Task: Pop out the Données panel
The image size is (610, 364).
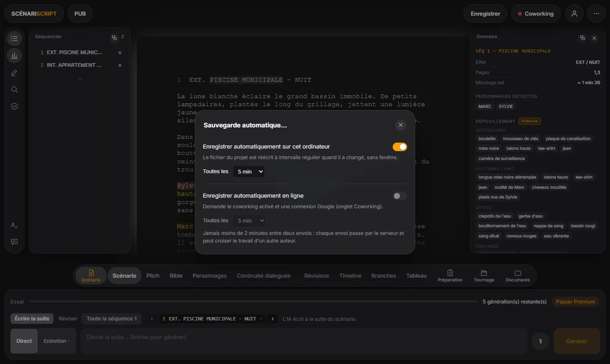Action: click(x=582, y=38)
